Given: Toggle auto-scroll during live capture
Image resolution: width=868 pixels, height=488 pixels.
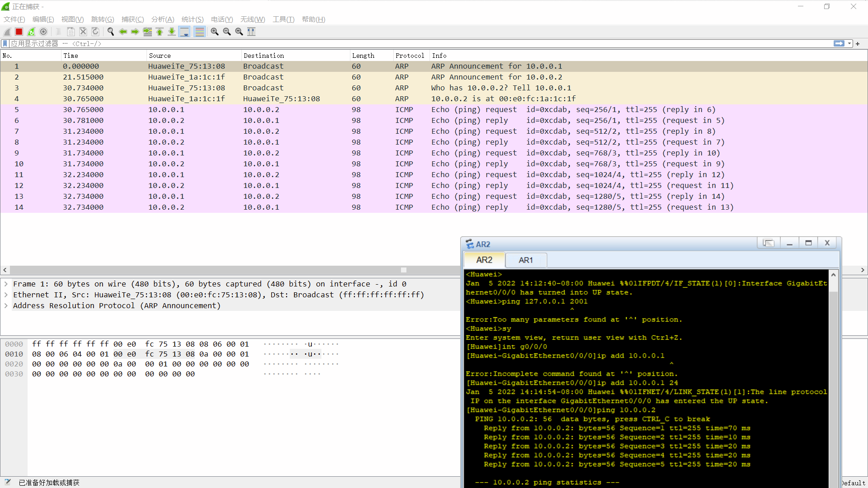Looking at the screenshot, I should click(x=184, y=32).
